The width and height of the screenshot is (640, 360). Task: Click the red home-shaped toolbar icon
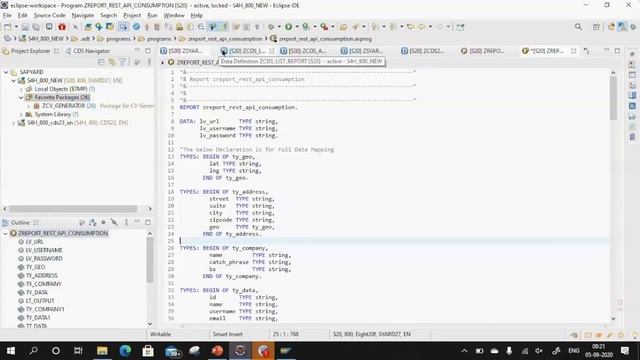(62, 27)
